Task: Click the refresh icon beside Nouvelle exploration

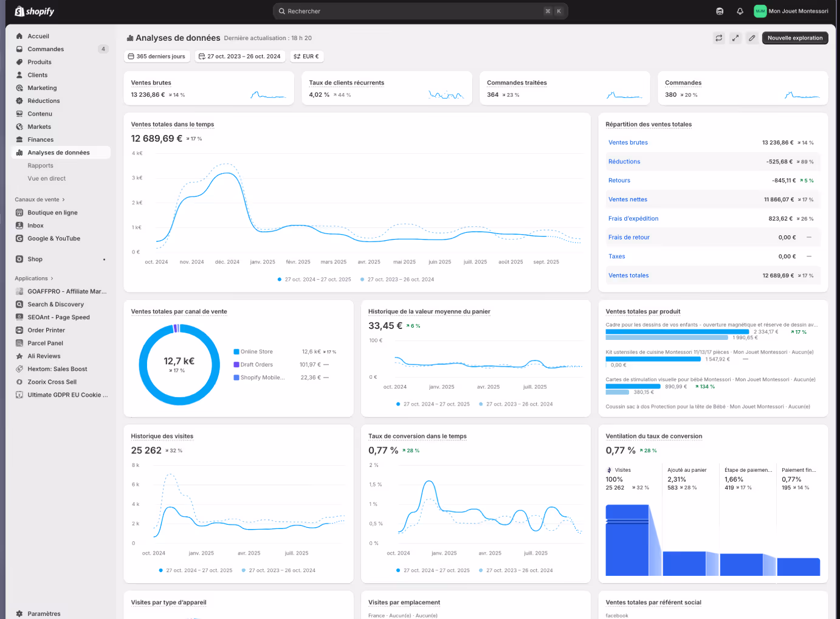Action: click(x=719, y=38)
